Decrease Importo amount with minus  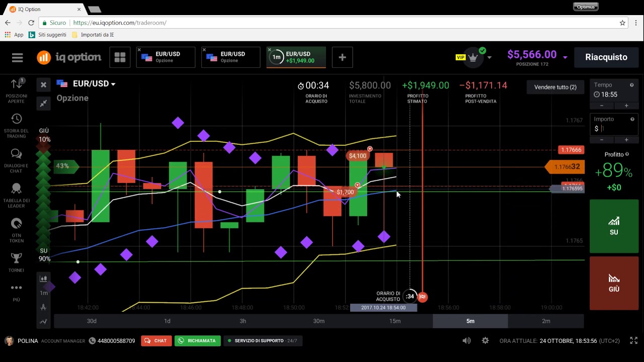[x=602, y=140]
